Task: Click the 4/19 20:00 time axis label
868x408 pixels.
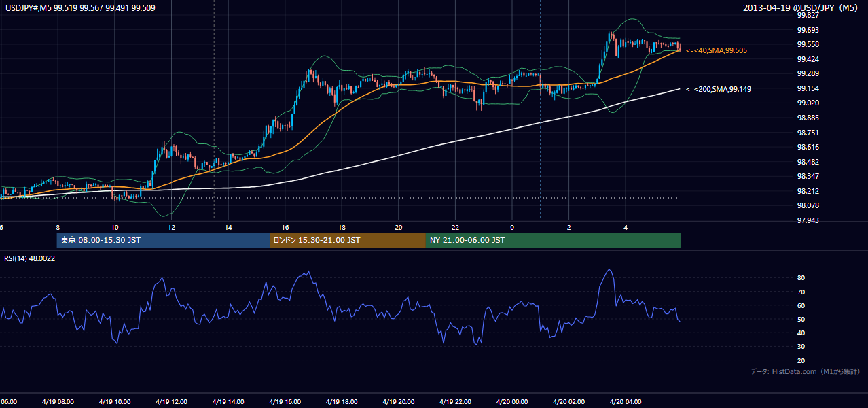Action: [x=399, y=402]
